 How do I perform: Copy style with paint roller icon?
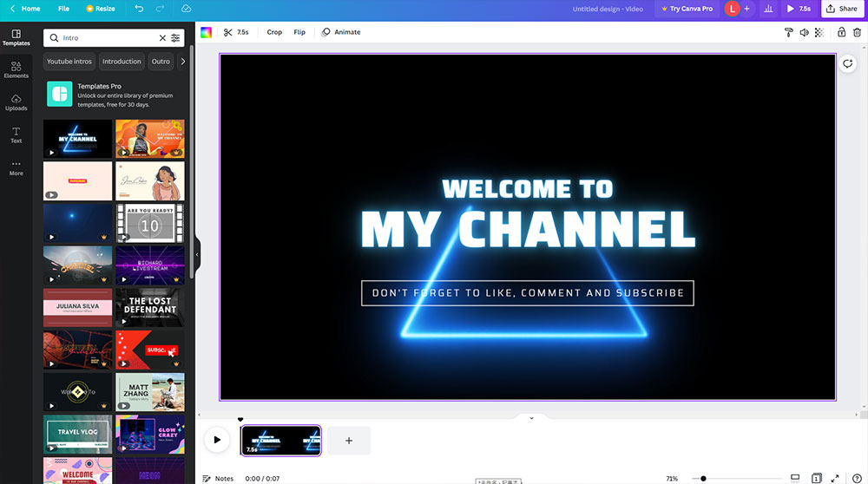[789, 33]
